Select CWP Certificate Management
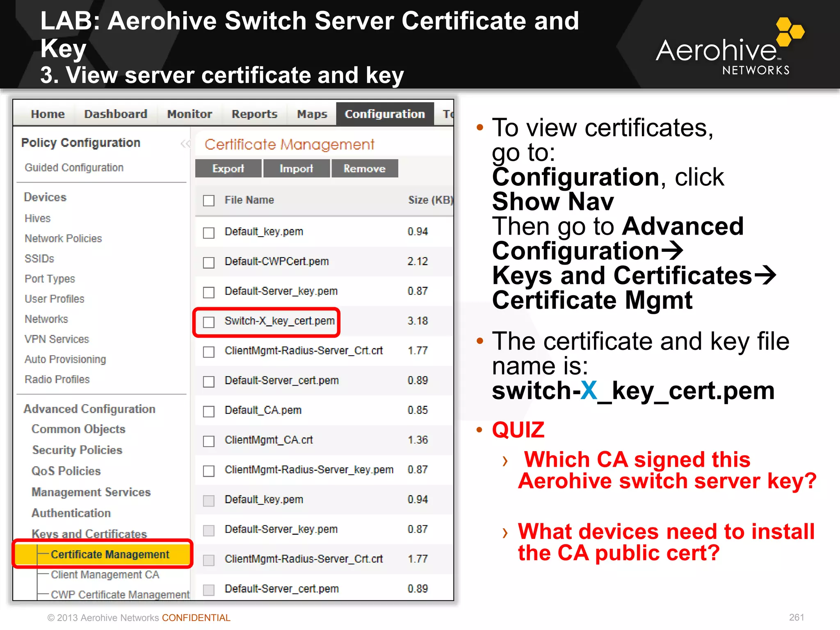The image size is (840, 630). (x=120, y=595)
